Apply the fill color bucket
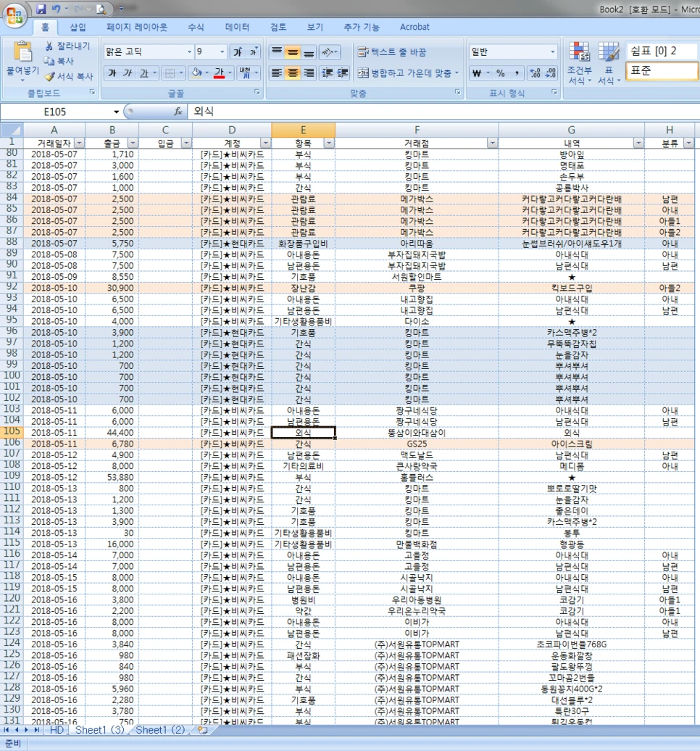The image size is (700, 751). click(196, 72)
